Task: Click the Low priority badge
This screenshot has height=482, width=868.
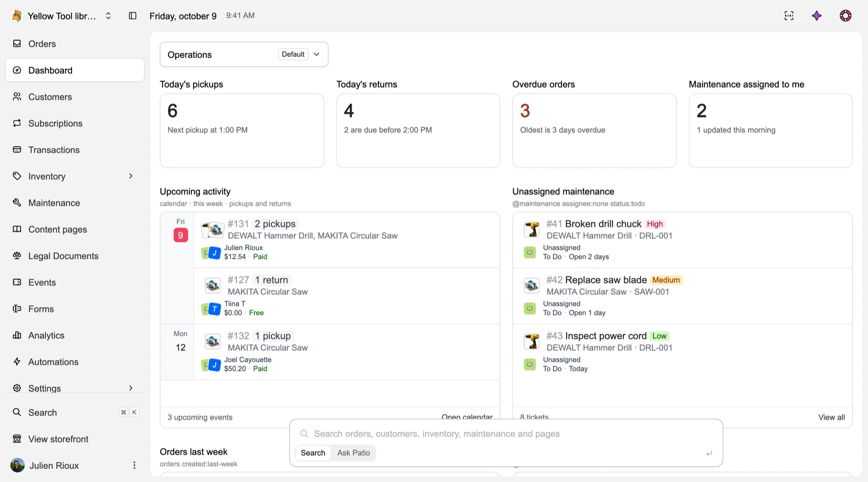Action: tap(659, 336)
